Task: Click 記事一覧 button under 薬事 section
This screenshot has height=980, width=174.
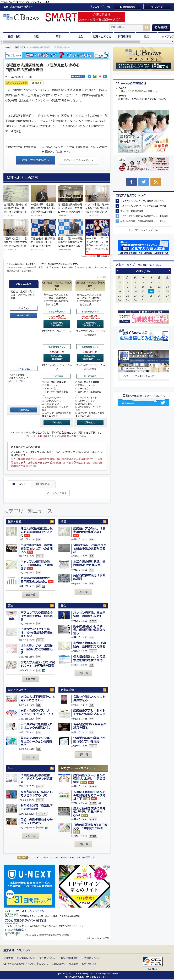Action: point(30,679)
